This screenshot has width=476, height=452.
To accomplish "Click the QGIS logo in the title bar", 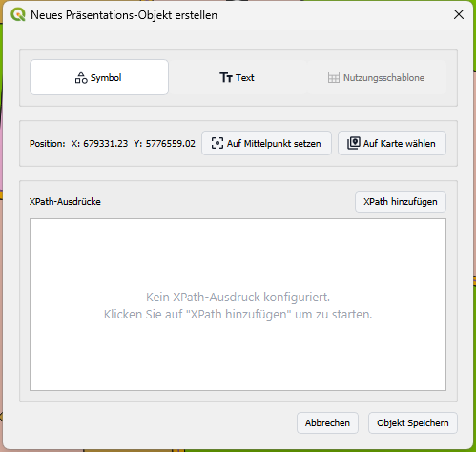I will click(x=18, y=14).
